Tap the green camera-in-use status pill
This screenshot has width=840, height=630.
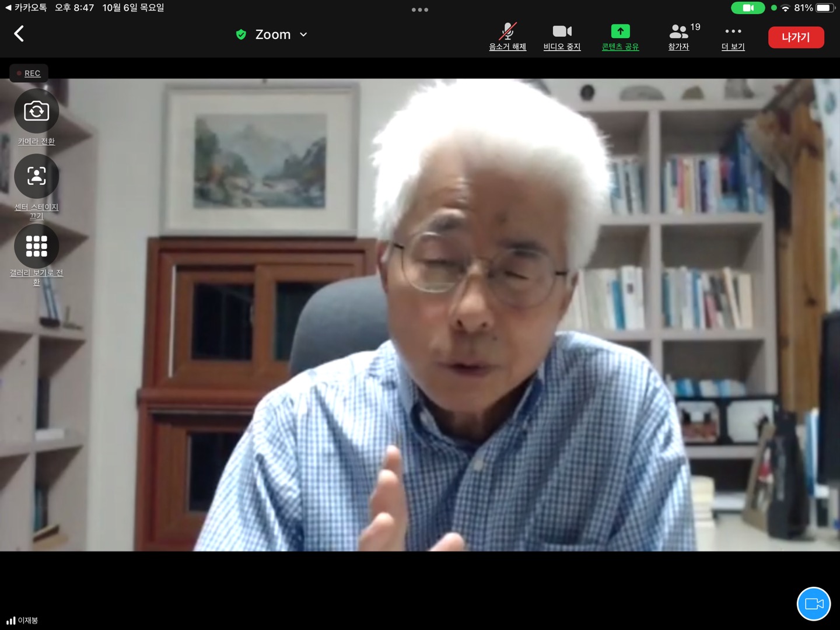(x=748, y=8)
